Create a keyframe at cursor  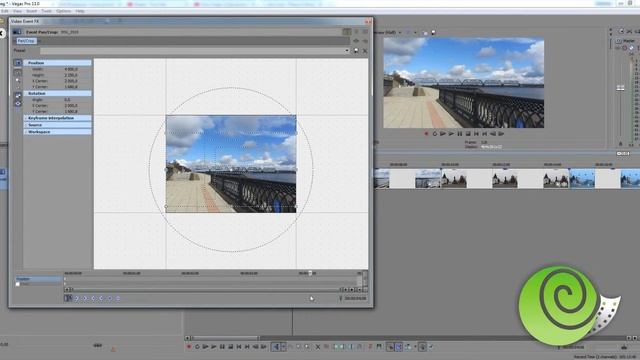coord(109,298)
